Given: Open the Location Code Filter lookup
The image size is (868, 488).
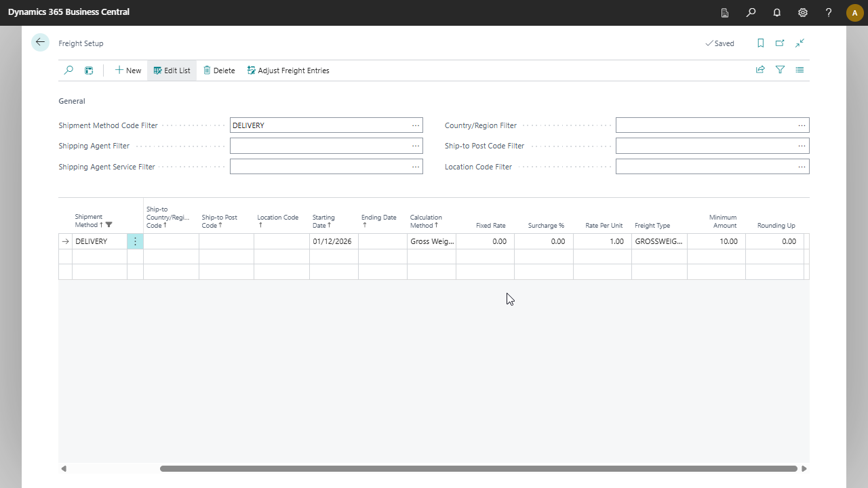Looking at the screenshot, I should (802, 167).
